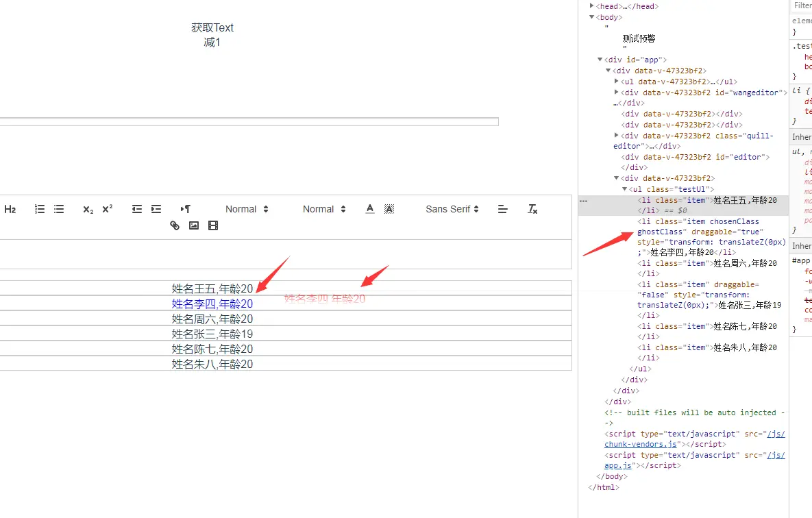Click the 减1 button
This screenshot has height=518, width=812.
212,42
